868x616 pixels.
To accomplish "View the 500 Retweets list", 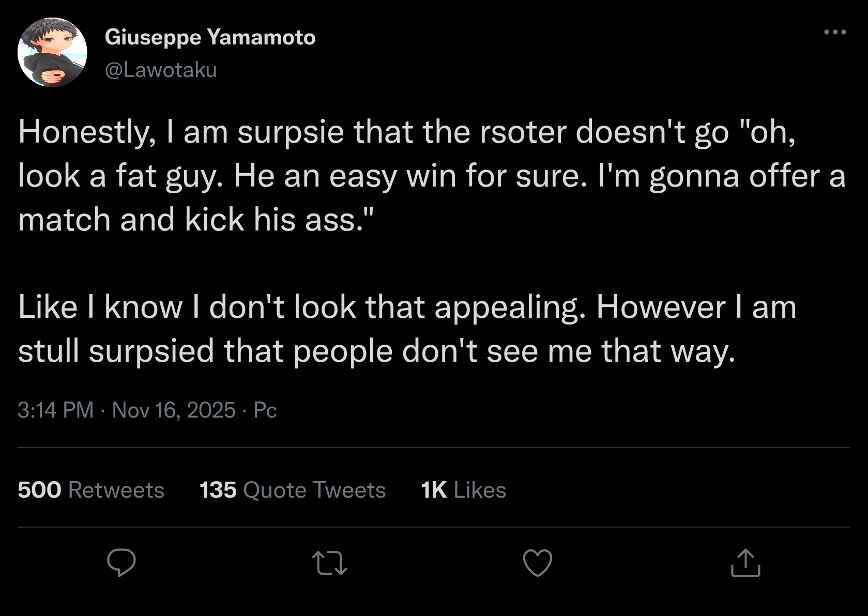I will (x=91, y=490).
